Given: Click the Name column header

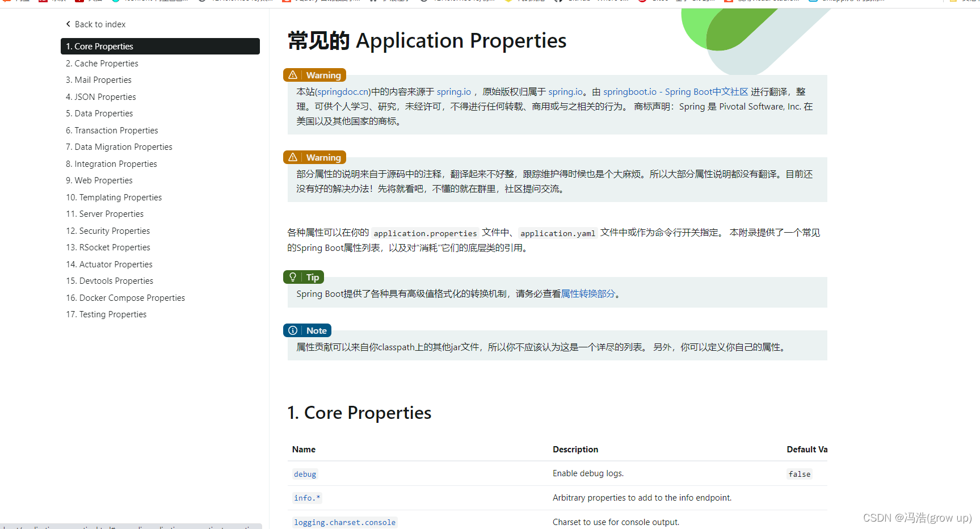Looking at the screenshot, I should tap(304, 450).
